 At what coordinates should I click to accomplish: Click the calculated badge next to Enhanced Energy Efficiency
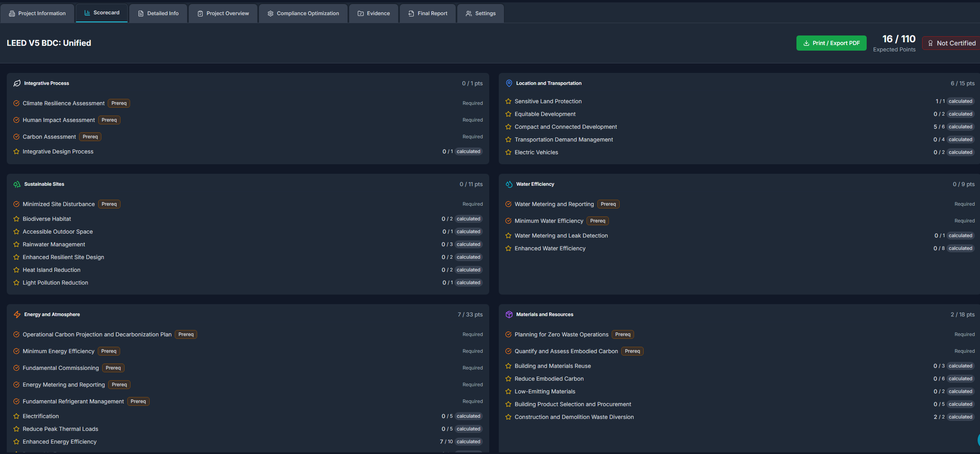(468, 442)
